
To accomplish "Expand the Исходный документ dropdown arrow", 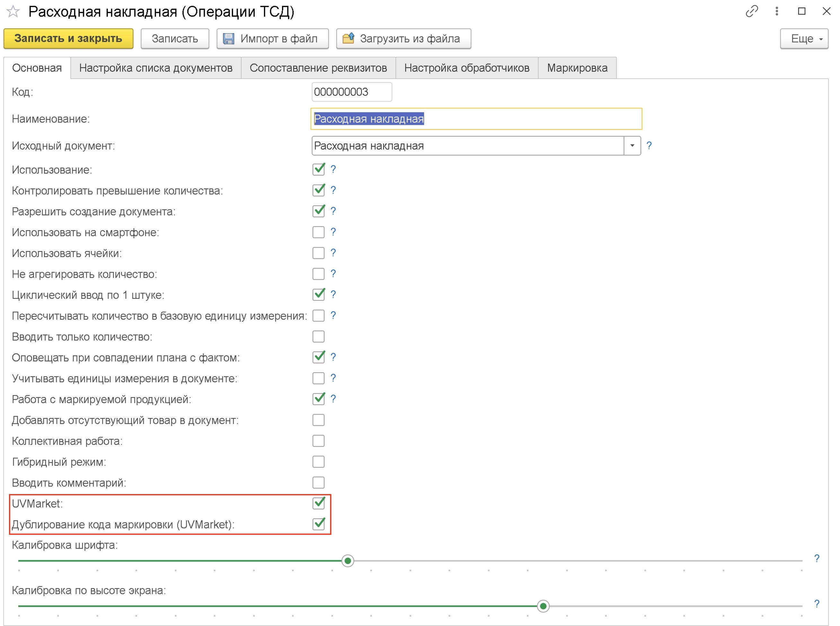I will [632, 146].
